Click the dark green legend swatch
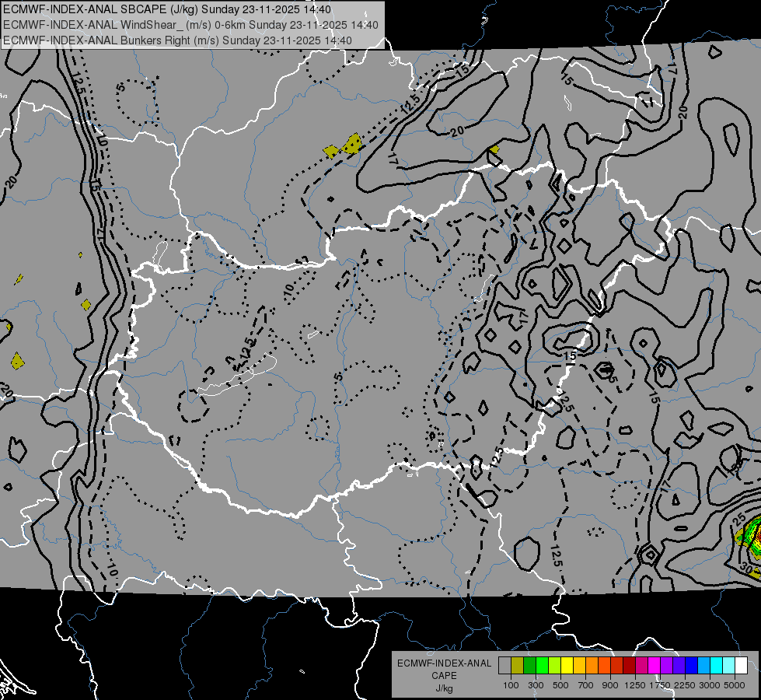Image resolution: width=761 pixels, height=700 pixels. pyautogui.click(x=529, y=666)
